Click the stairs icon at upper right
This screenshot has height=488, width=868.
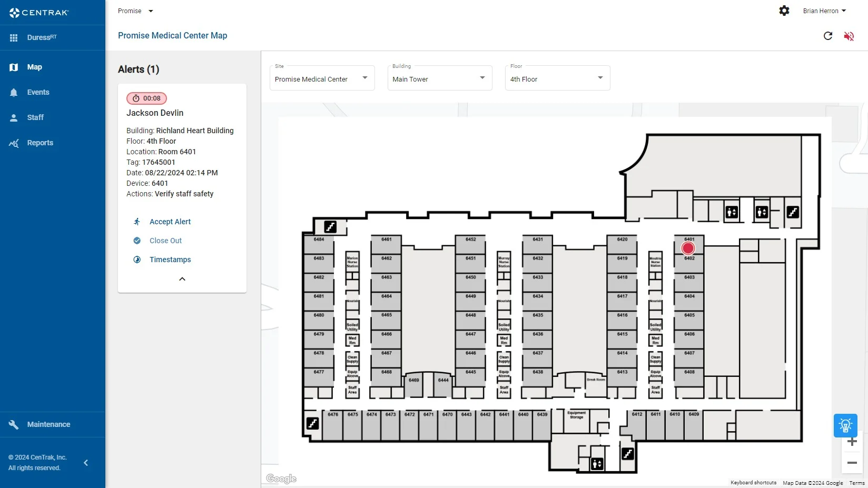793,212
